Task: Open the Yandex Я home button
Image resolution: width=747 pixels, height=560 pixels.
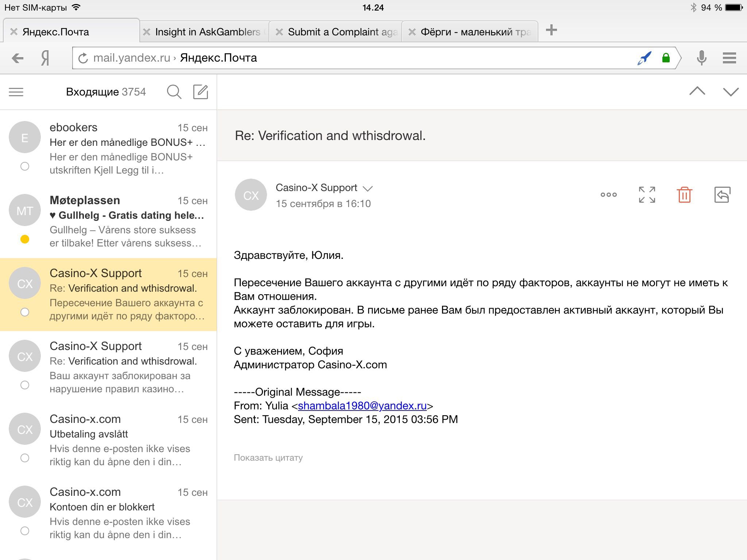Action: pyautogui.click(x=45, y=58)
